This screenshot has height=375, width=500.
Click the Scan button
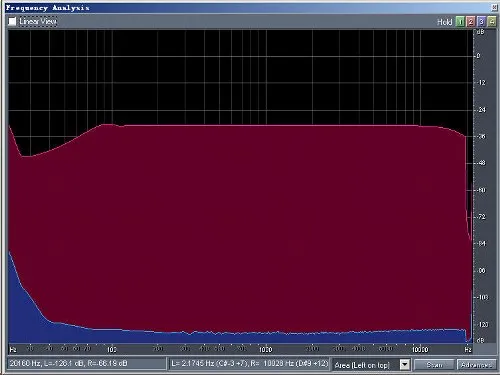pos(434,365)
